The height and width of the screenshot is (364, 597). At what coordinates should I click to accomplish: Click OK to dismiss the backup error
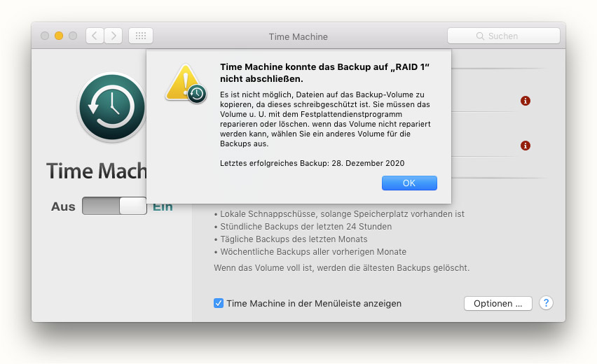point(409,183)
